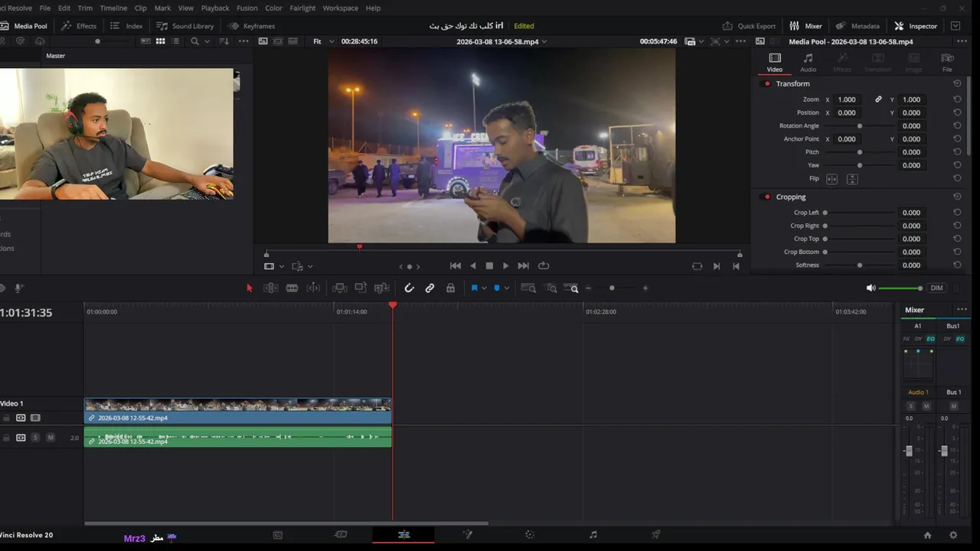This screenshot has height=551, width=980.
Task: Toggle the position lock padlock icon
Action: tap(450, 289)
